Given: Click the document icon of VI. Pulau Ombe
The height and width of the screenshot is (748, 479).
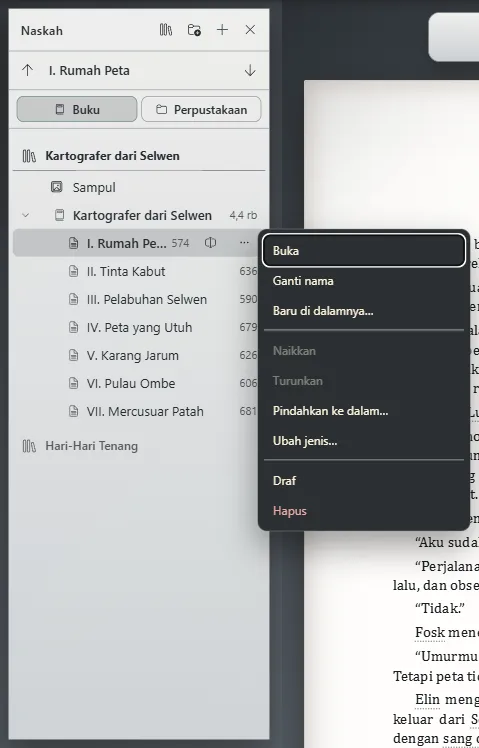Looking at the screenshot, I should coord(73,384).
